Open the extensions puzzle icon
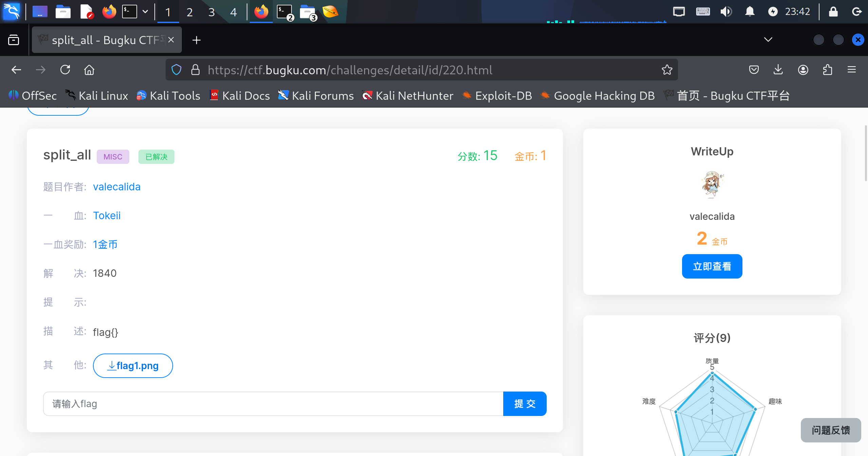868x456 pixels. (828, 70)
